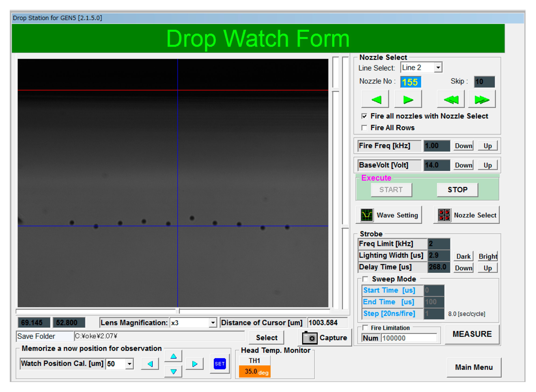Skip forward using double-right arrow icon

coord(482,99)
